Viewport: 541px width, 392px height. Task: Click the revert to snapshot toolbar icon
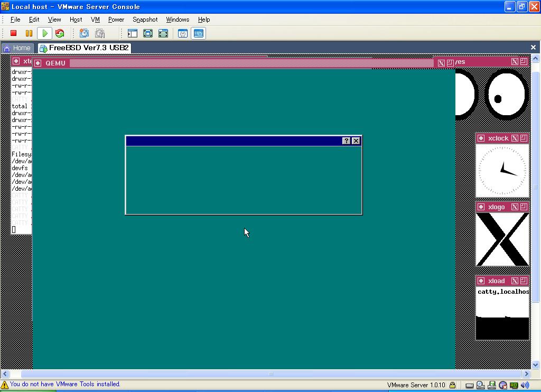coord(100,33)
